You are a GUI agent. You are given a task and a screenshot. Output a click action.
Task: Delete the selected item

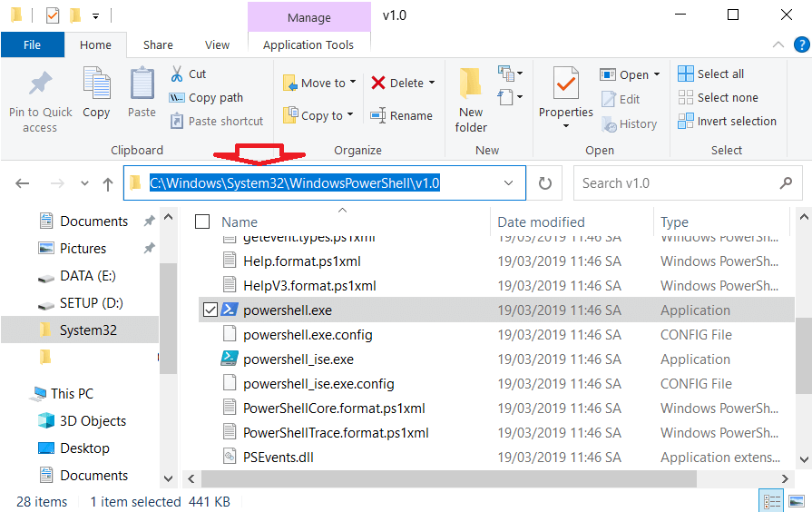(397, 83)
